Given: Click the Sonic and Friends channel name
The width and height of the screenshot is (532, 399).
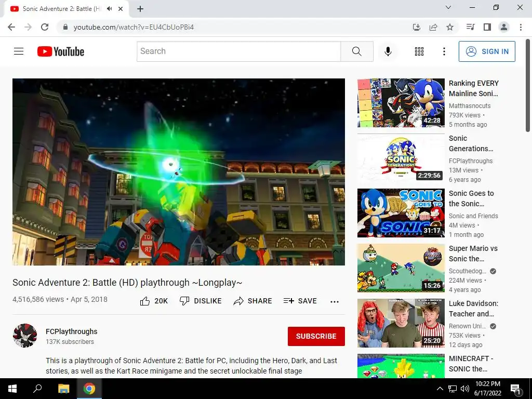Looking at the screenshot, I should tap(473, 216).
